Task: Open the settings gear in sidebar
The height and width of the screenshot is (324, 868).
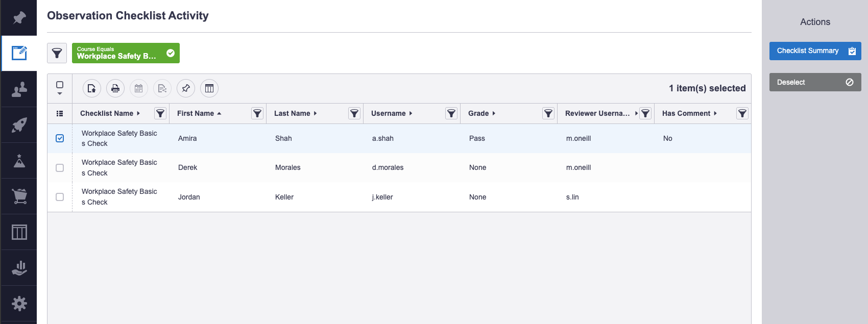Action: pos(19,304)
